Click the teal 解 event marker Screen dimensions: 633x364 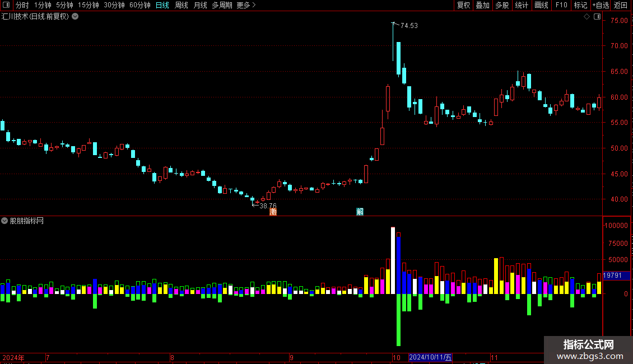coord(360,212)
